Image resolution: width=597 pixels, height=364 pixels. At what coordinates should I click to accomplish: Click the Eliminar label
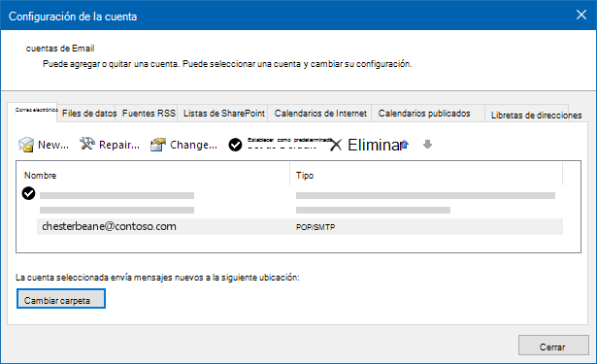[375, 145]
